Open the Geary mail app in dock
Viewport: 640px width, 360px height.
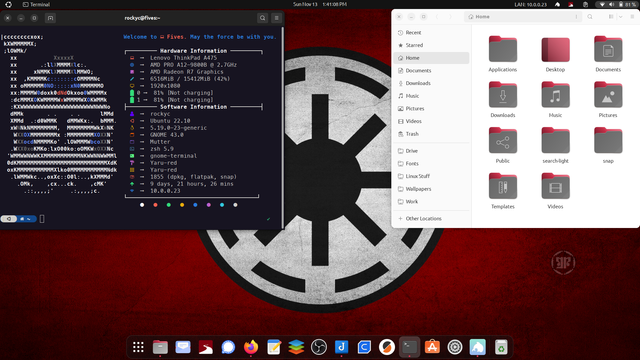183,347
